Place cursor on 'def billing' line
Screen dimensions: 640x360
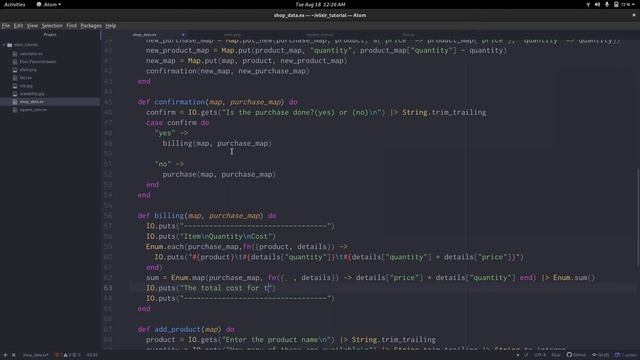click(x=207, y=216)
